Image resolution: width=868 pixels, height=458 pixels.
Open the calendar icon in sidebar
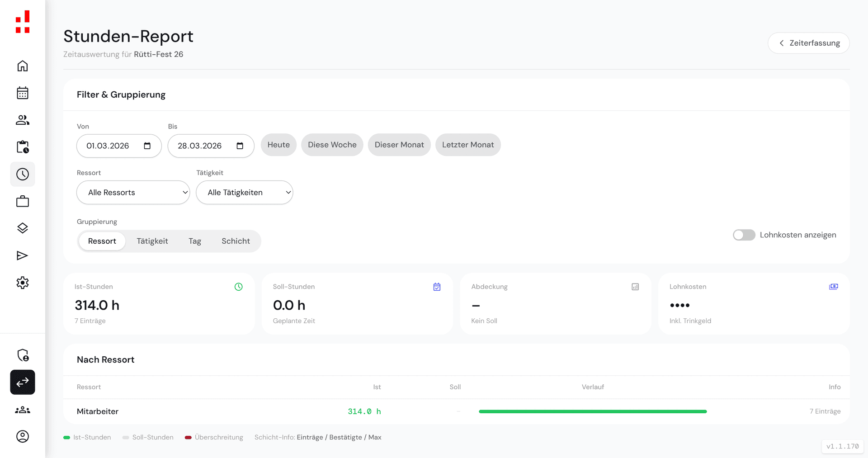pyautogui.click(x=23, y=93)
